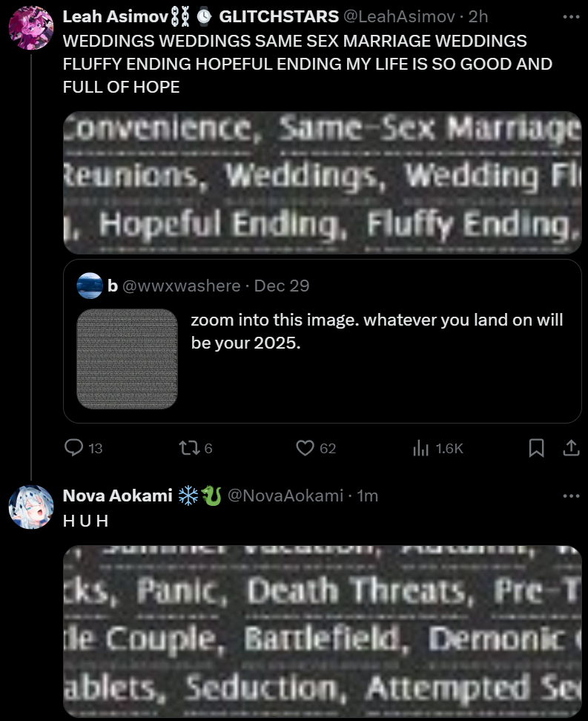Image resolution: width=588 pixels, height=721 pixels.
Task: Click the reply icon with 13 replies
Action: 73,447
